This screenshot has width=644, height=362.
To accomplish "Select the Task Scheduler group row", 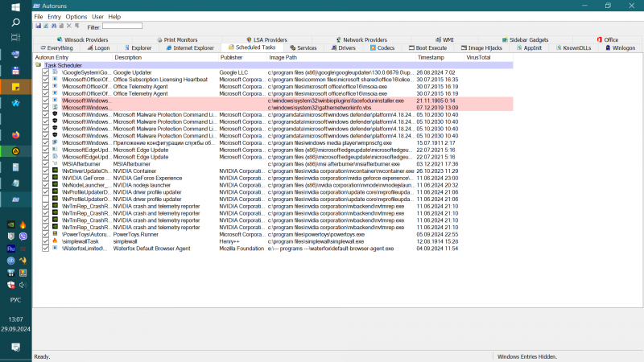I will [273, 65].
